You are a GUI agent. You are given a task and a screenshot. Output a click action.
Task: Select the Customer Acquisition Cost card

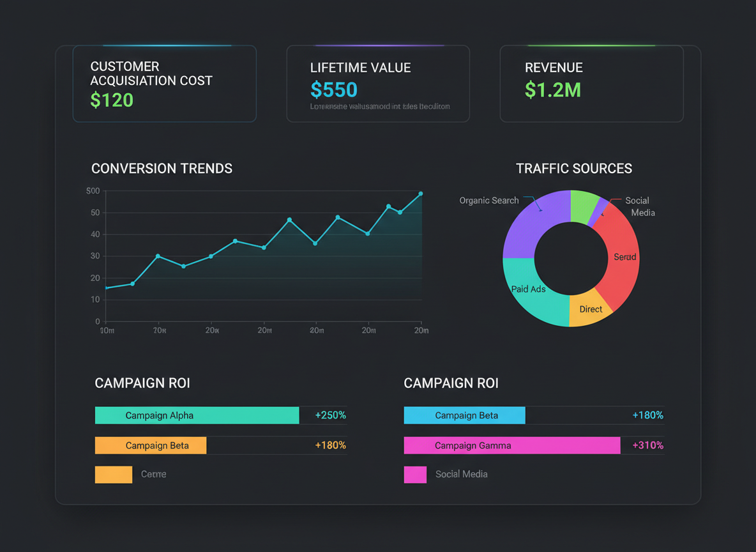tap(164, 83)
